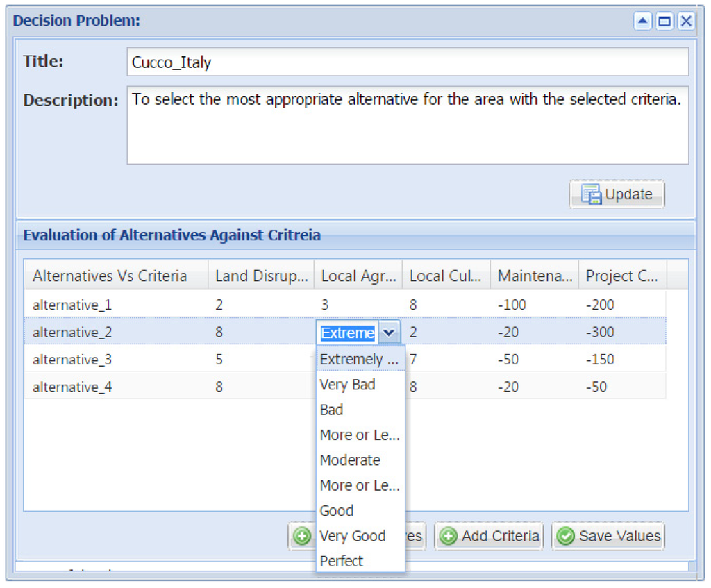Click the Project Cost column header
711x588 pixels.
[621, 276]
